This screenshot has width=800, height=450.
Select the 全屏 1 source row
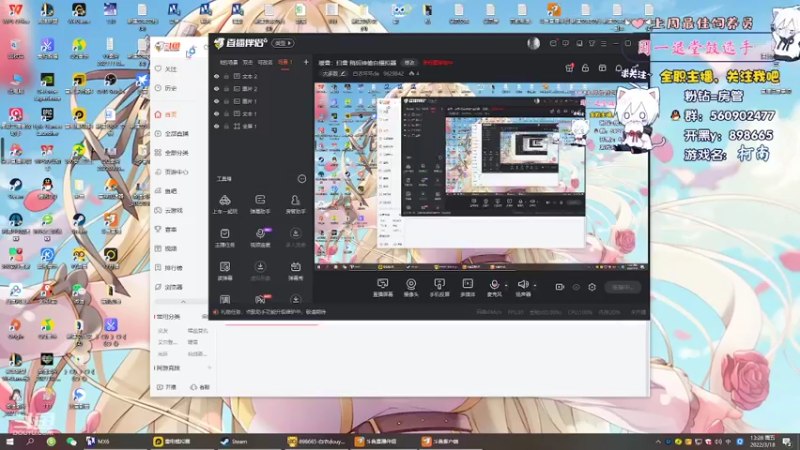pyautogui.click(x=261, y=126)
